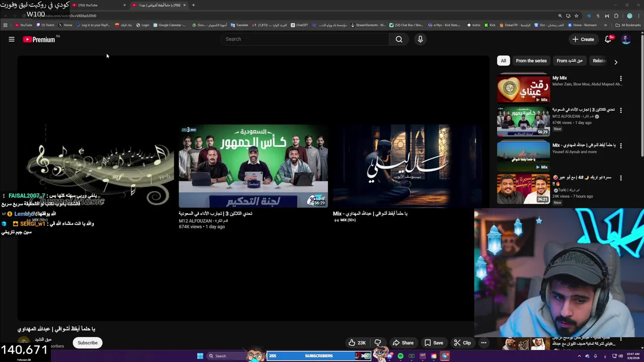Play endscreen video with green panel thumbnail
The height and width of the screenshot is (362, 644).
[x=253, y=166]
